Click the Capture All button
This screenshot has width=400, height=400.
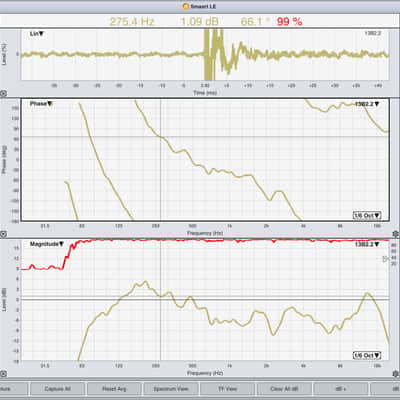tap(57, 389)
